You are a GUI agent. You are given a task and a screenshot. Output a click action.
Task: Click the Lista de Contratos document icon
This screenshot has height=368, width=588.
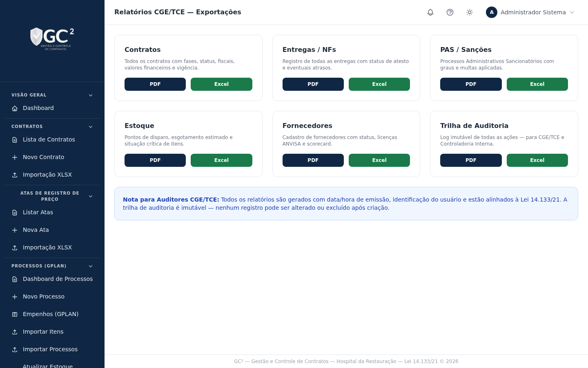[x=15, y=140]
